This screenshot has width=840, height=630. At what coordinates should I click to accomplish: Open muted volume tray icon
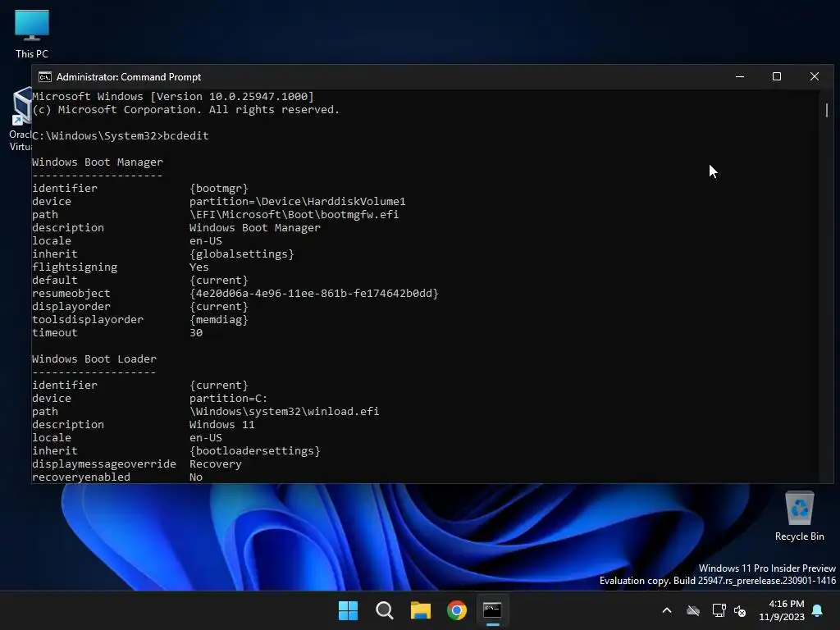click(x=740, y=610)
